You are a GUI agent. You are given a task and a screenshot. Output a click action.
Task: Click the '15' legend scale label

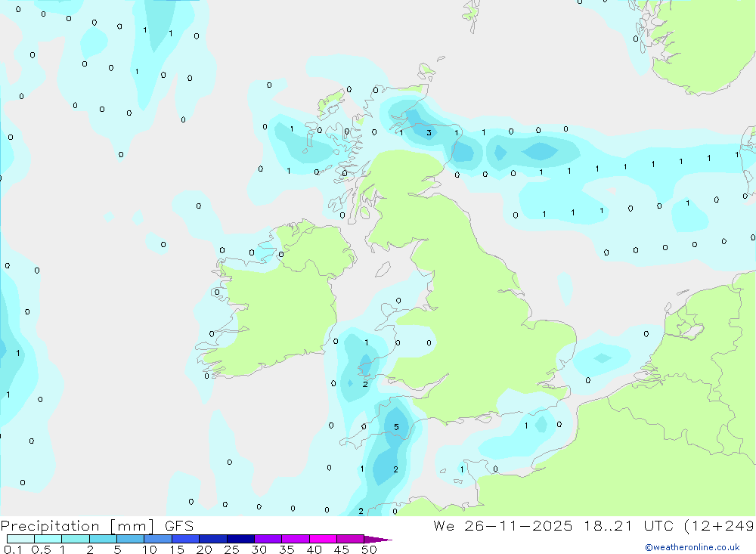pyautogui.click(x=177, y=549)
